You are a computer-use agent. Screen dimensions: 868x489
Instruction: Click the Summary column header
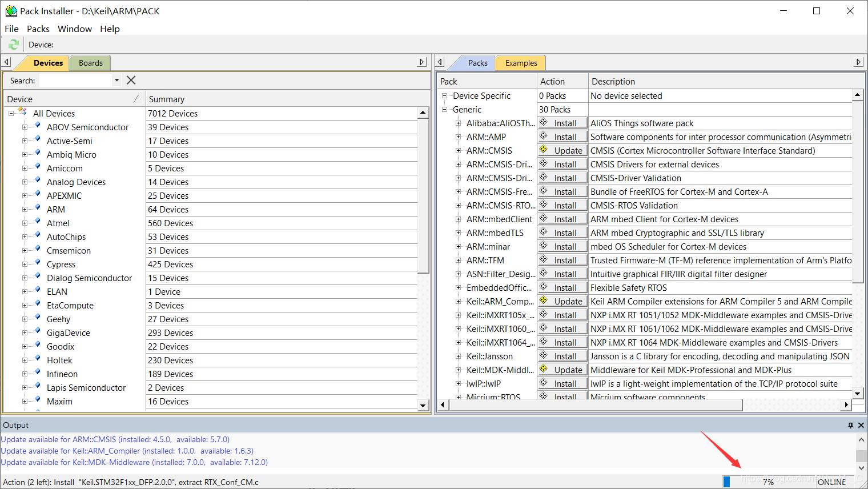click(288, 99)
